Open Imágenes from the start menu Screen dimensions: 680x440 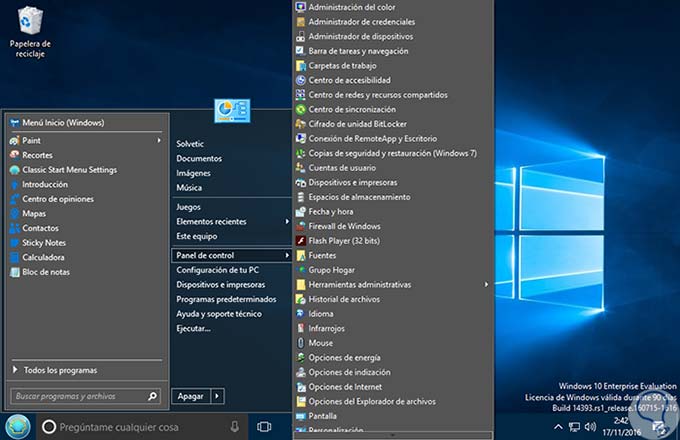[193, 173]
